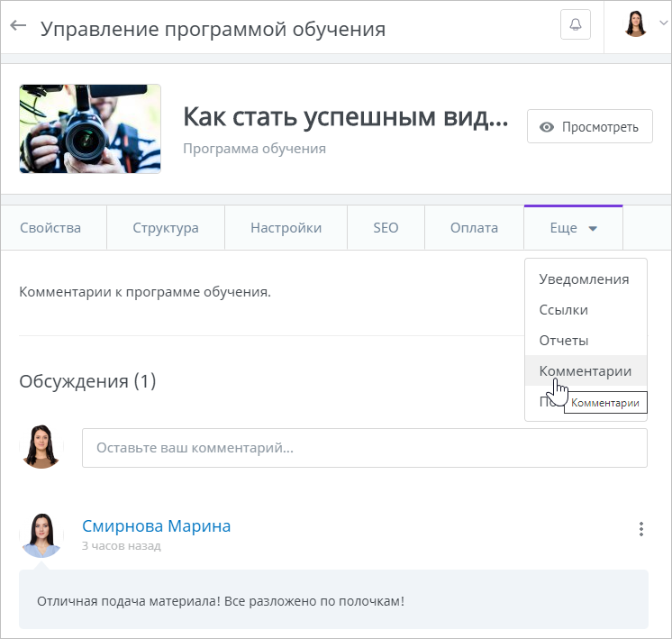Image resolution: width=672 pixels, height=639 pixels.
Task: Open notifications bell icon
Action: pyautogui.click(x=575, y=24)
